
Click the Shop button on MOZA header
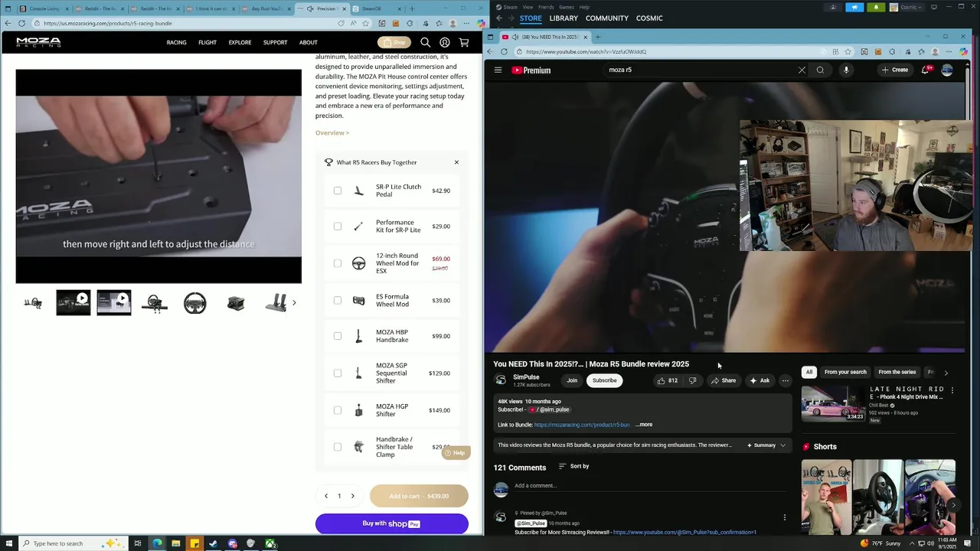(394, 43)
